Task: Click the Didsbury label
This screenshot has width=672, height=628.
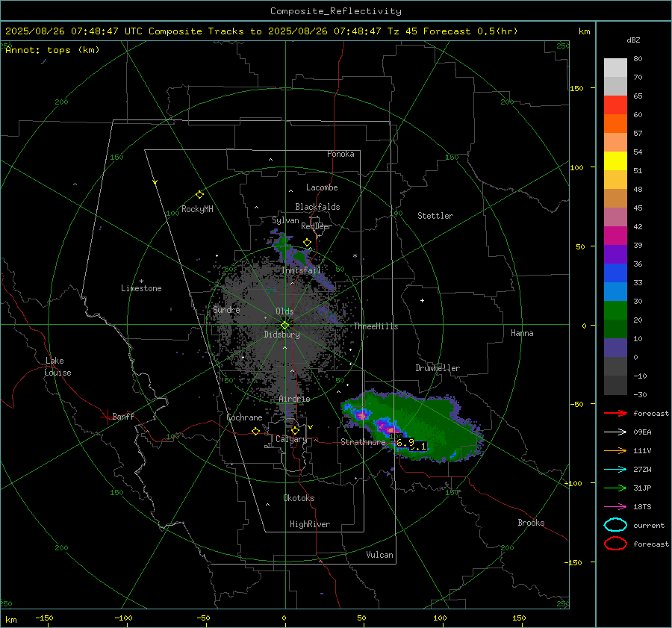Action: coord(281,335)
